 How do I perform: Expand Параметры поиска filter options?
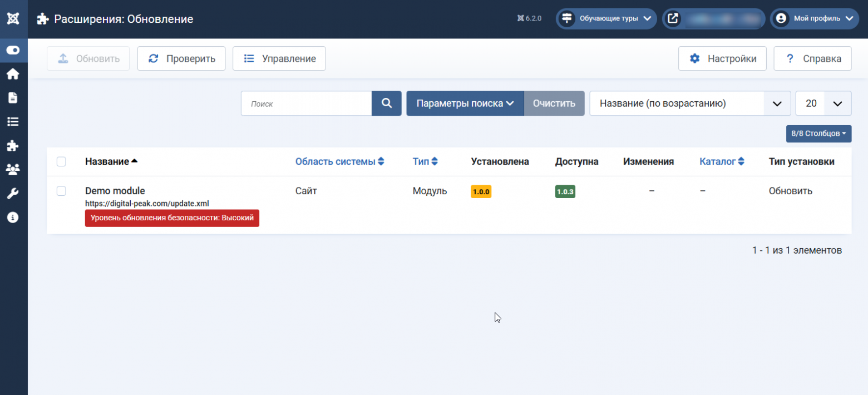point(465,103)
